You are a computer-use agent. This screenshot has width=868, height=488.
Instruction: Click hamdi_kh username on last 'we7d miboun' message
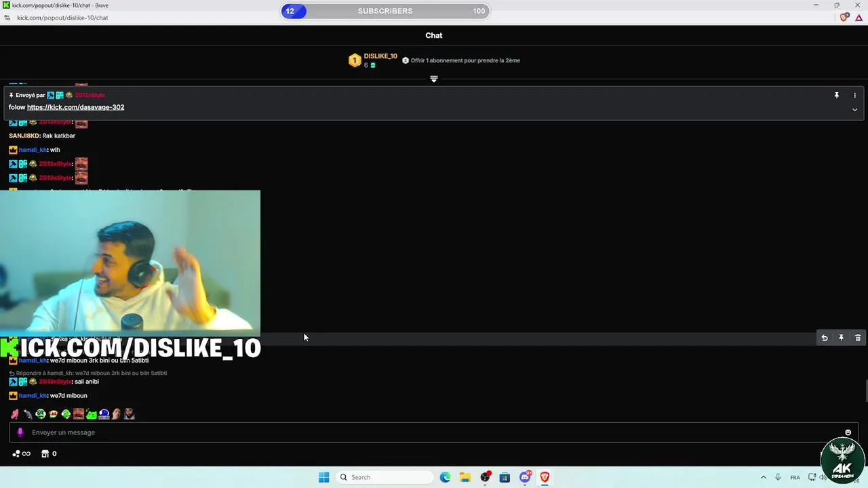[x=33, y=396]
